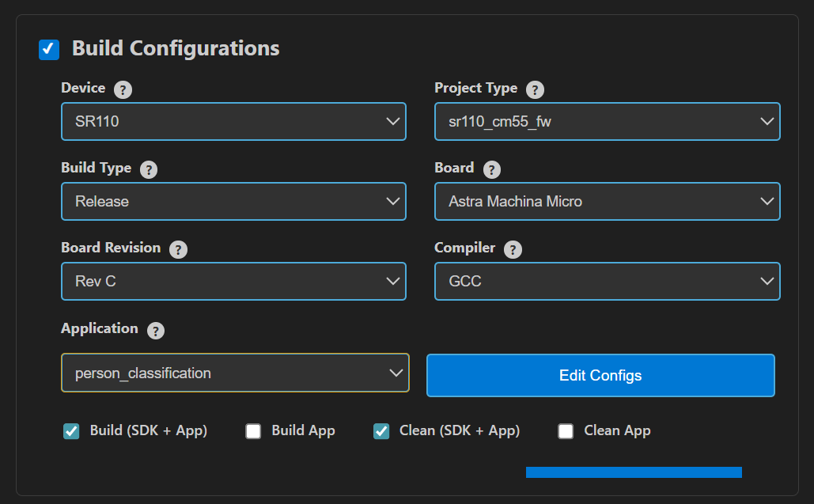Uncheck the Clean (SDK + App) option
The height and width of the screenshot is (504, 814).
pyautogui.click(x=381, y=431)
